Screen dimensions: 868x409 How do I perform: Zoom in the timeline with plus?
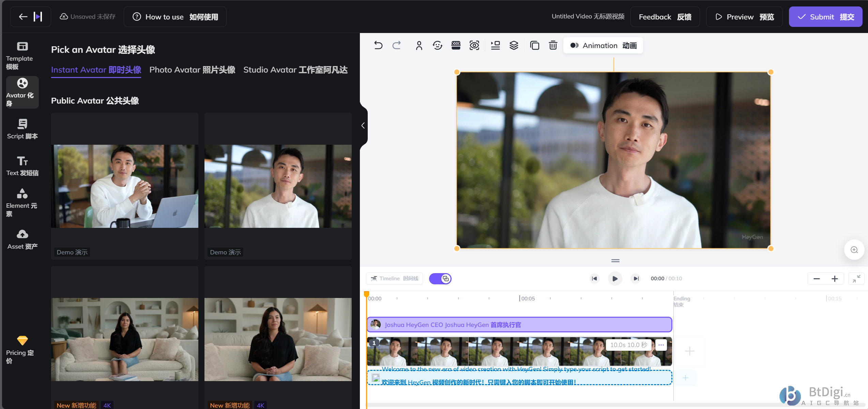(x=835, y=279)
